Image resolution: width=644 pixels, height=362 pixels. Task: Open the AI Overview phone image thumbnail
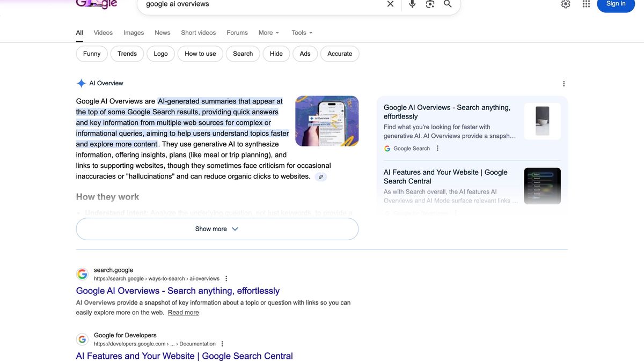327,121
